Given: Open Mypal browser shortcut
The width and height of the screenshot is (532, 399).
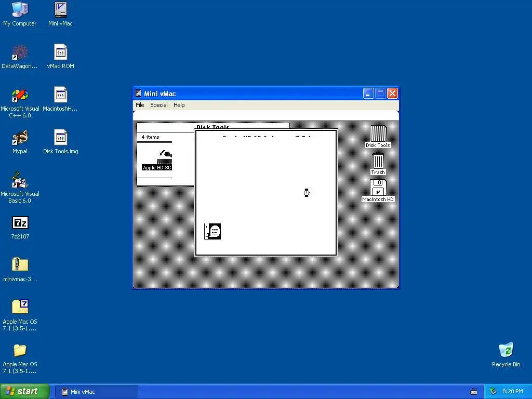Looking at the screenshot, I should click(20, 142).
